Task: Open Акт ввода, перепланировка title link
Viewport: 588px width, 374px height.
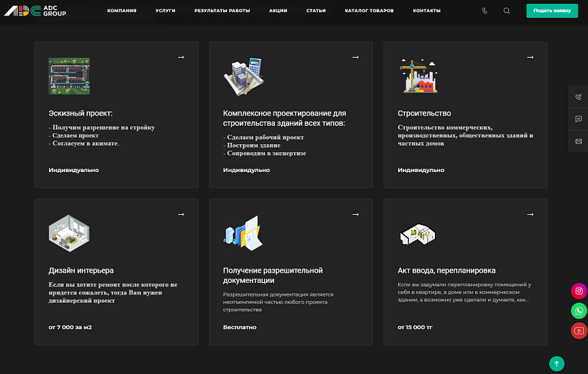Action: [446, 270]
